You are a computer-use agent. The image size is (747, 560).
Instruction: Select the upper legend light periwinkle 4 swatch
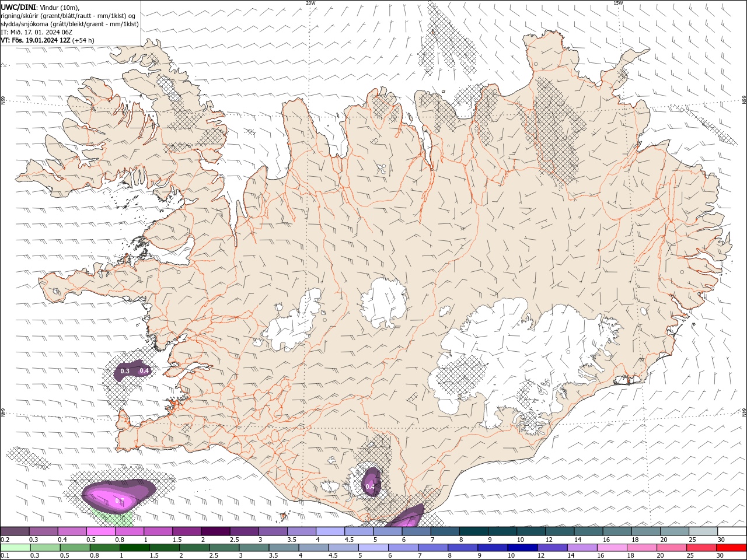[330, 531]
